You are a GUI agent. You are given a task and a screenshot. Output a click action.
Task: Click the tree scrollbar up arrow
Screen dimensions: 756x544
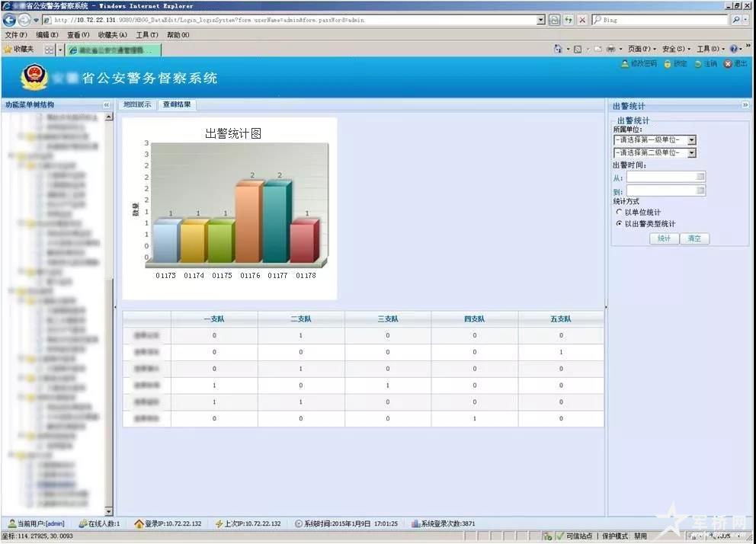109,117
